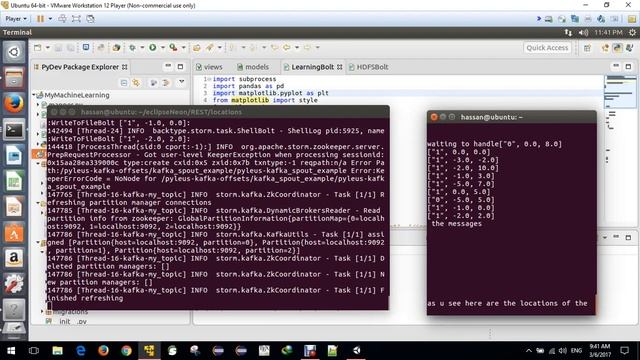Open the dropdown arrow beside the New icon
The width and height of the screenshot is (640, 360).
[47, 48]
